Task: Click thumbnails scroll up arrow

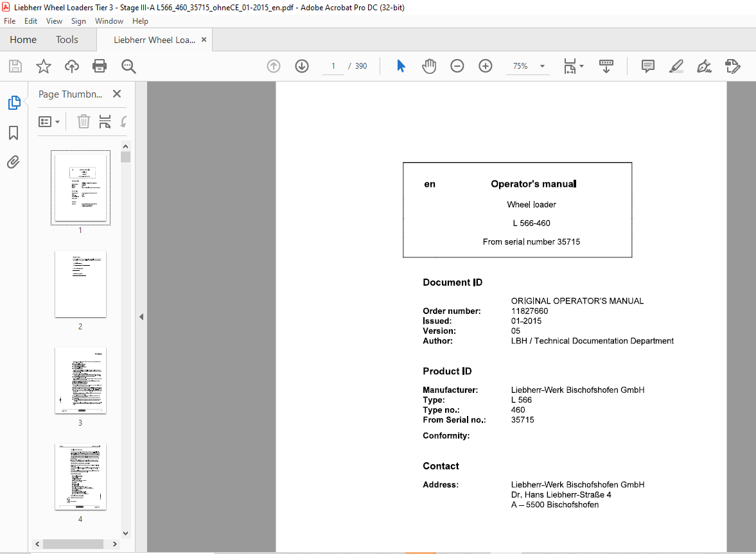Action: pyautogui.click(x=125, y=146)
